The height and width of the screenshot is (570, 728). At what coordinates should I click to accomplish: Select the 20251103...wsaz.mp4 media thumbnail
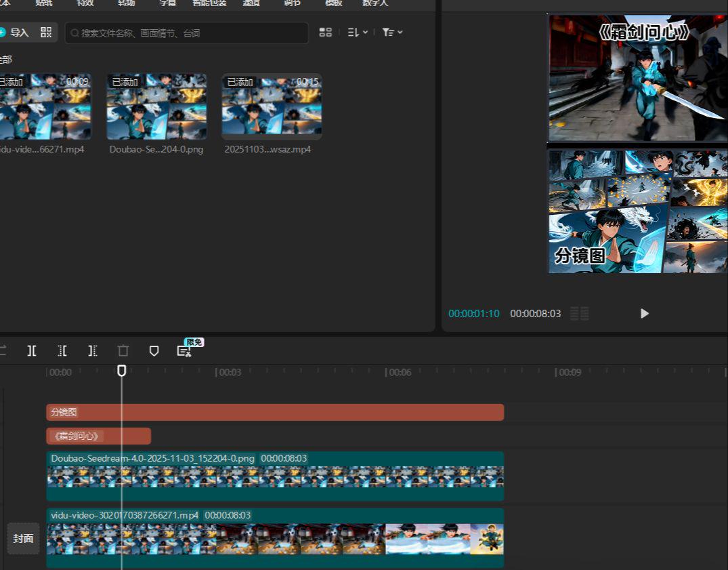pos(272,107)
